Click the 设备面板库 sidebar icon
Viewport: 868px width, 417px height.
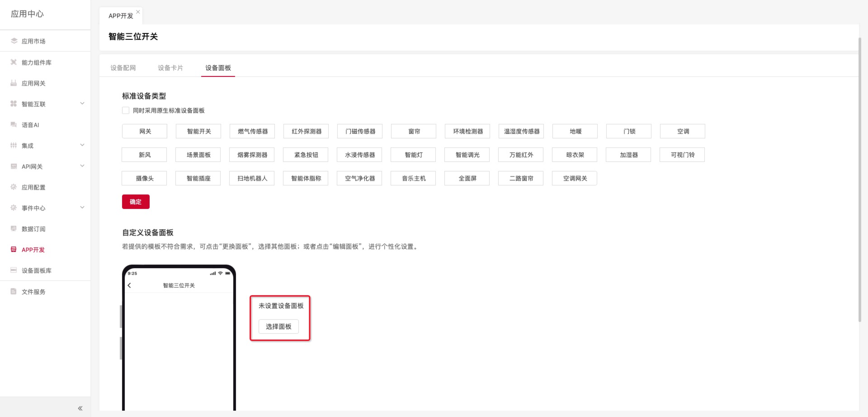14,270
